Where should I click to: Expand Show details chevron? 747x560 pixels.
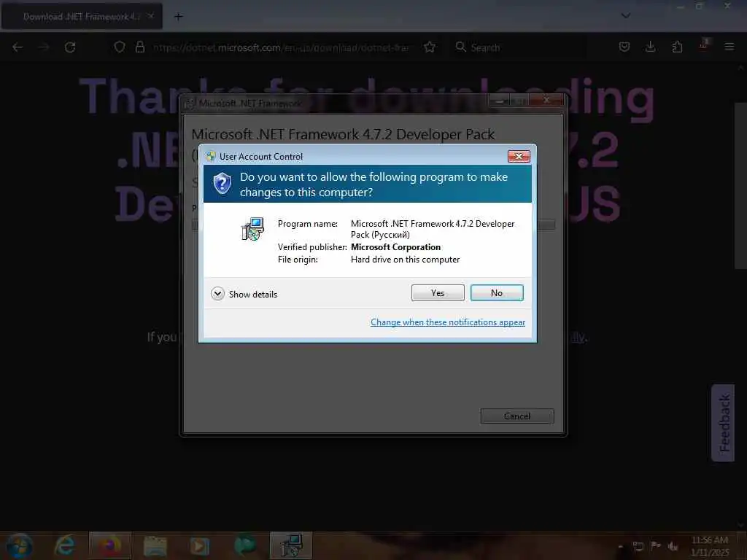(x=217, y=294)
